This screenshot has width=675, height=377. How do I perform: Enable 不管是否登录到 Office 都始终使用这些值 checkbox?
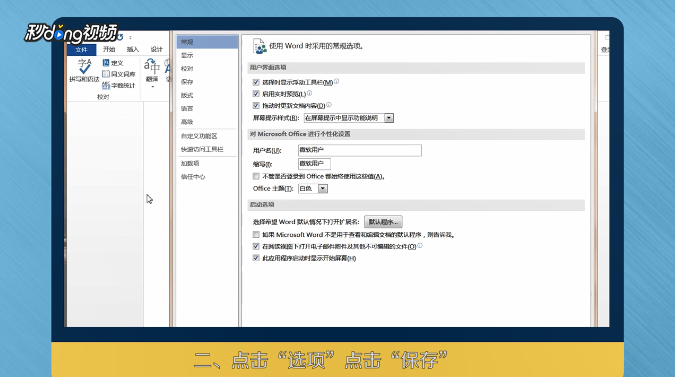(x=256, y=176)
